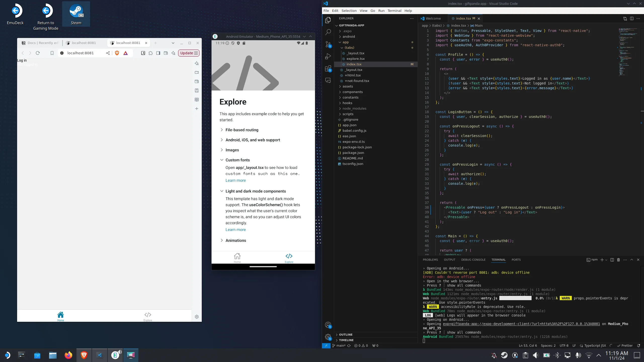Open explore.tsx in the Explorer tree
Screen dimensions: 644x362
coord(355,59)
